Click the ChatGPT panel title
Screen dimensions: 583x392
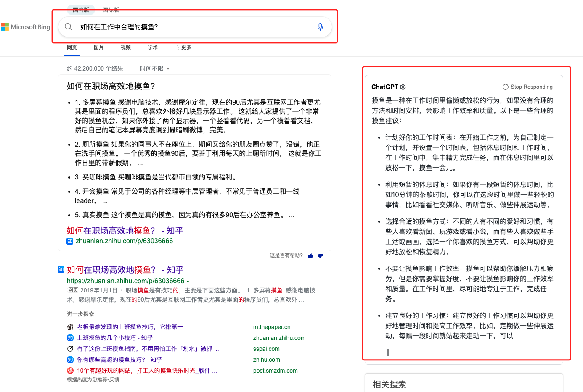point(385,87)
